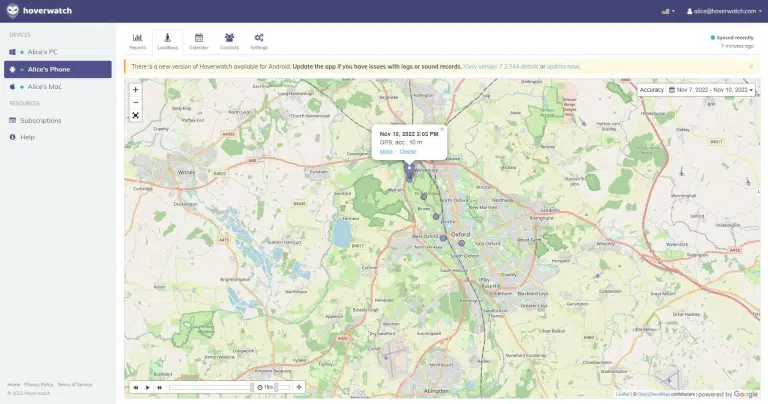Click the playback timeline slider

210,387
